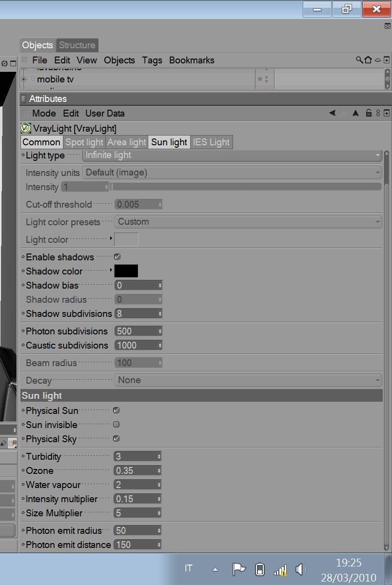Click the new-panel plus icon beside Bookmarks

click(386, 60)
